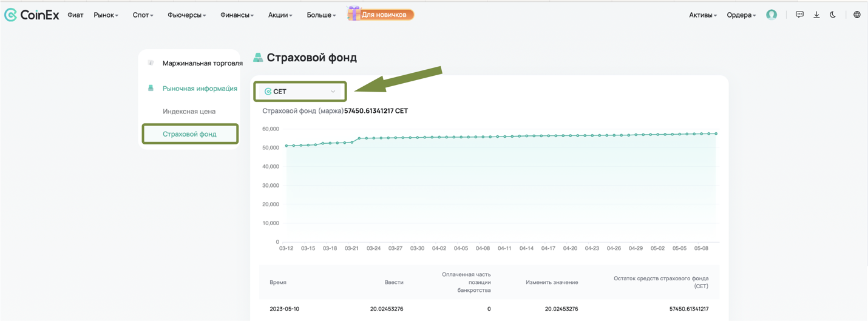
Task: Open the Финансы menu
Action: pyautogui.click(x=237, y=15)
